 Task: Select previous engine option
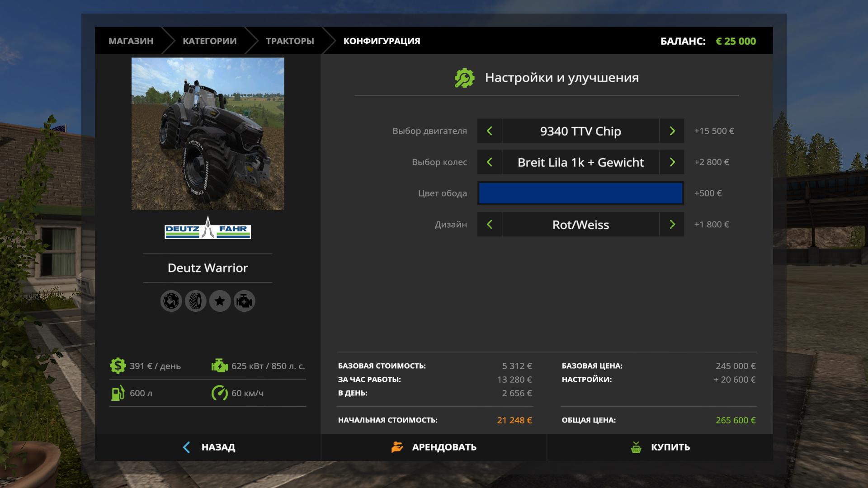tap(490, 131)
